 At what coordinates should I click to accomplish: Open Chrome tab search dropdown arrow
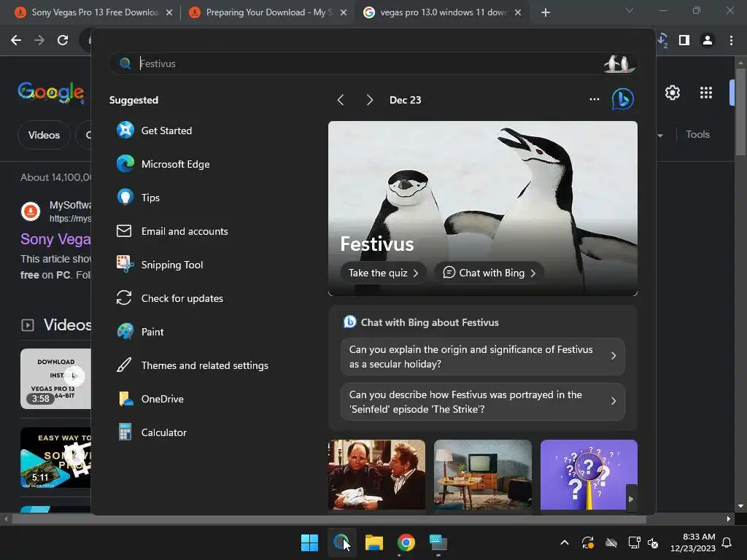630,10
